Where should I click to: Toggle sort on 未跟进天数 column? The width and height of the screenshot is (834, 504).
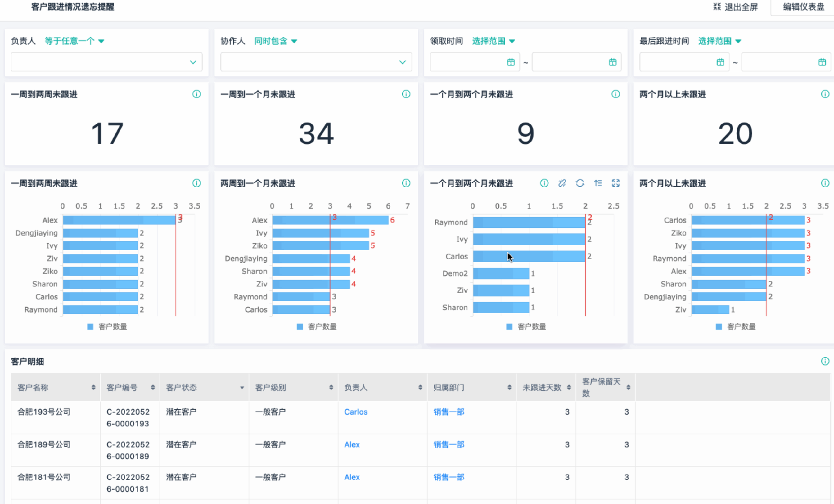click(x=569, y=387)
